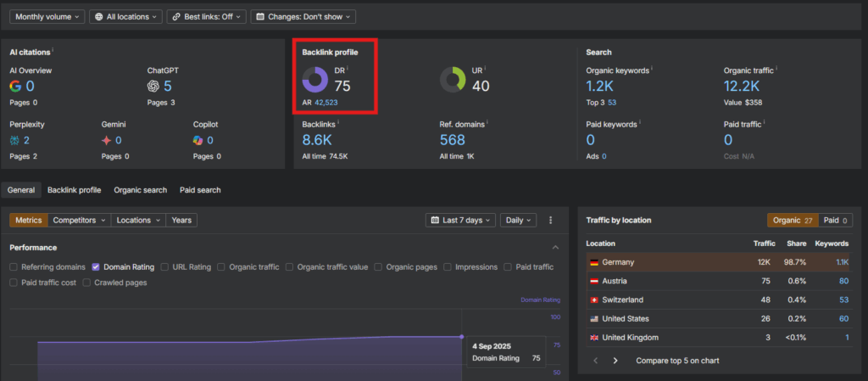Switch to the Paid search tab

[200, 190]
